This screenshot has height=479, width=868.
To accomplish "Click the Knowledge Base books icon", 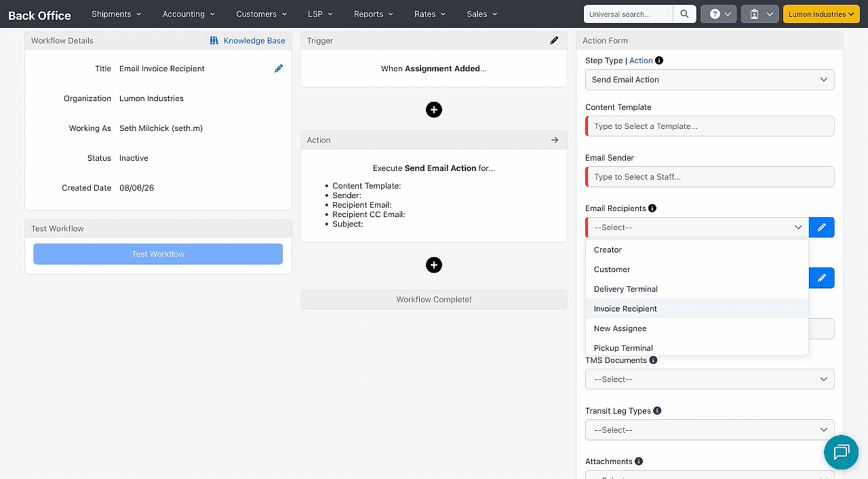I will (214, 41).
